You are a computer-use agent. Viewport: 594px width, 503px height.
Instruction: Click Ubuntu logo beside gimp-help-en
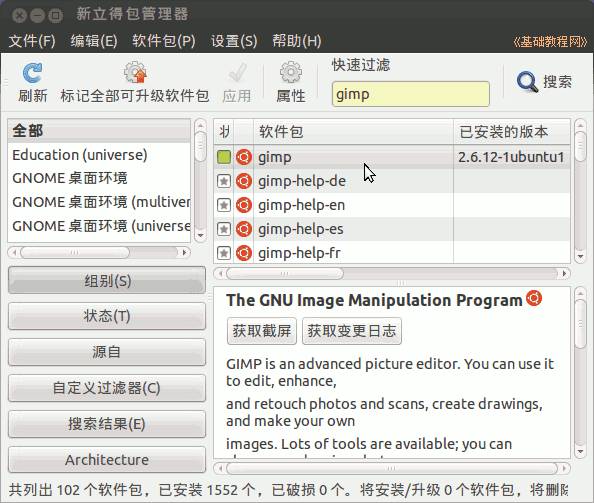pos(244,205)
